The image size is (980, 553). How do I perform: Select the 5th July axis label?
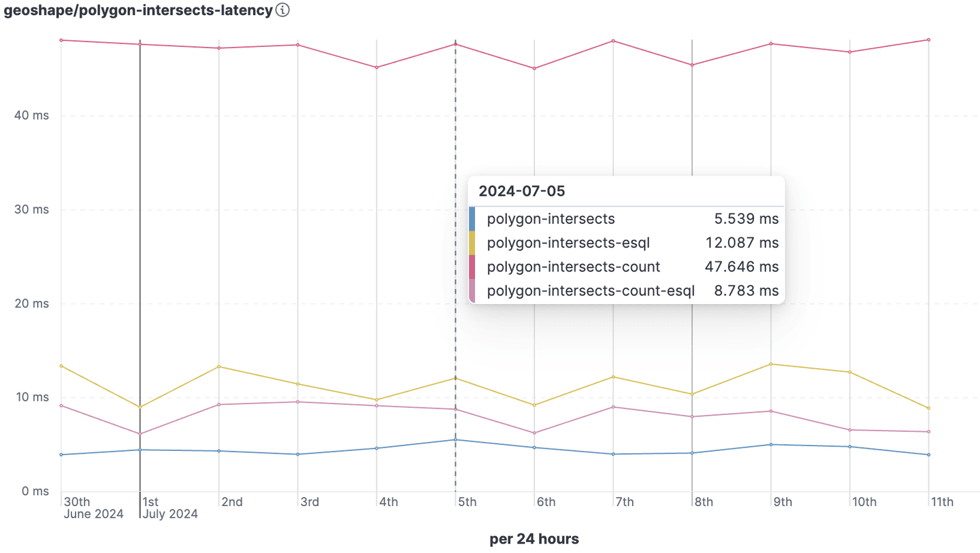468,501
